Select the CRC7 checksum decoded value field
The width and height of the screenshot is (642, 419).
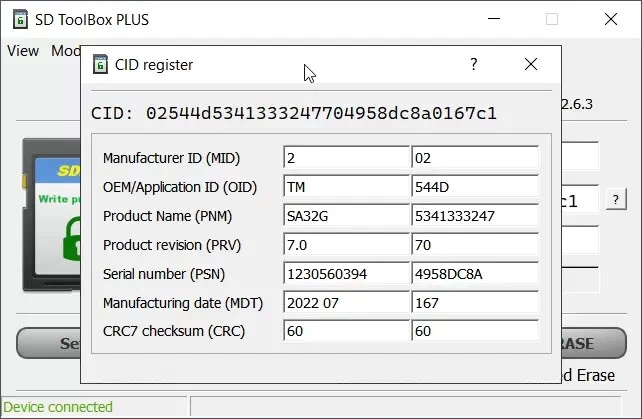tap(345, 331)
